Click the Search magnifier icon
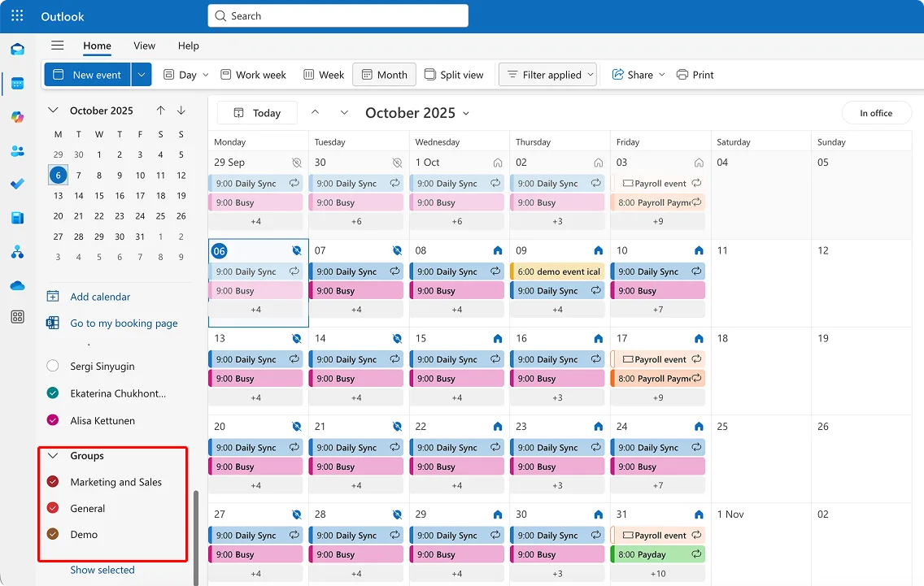The width and height of the screenshot is (924, 586). [x=220, y=15]
